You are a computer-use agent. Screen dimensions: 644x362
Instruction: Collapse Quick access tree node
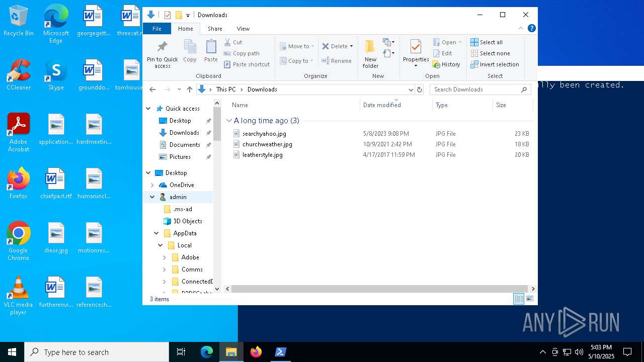tap(148, 109)
